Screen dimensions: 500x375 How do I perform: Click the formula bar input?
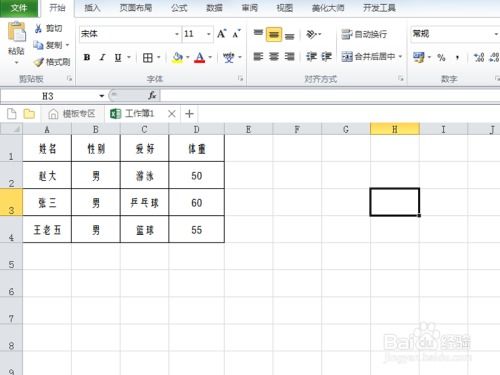(330, 96)
